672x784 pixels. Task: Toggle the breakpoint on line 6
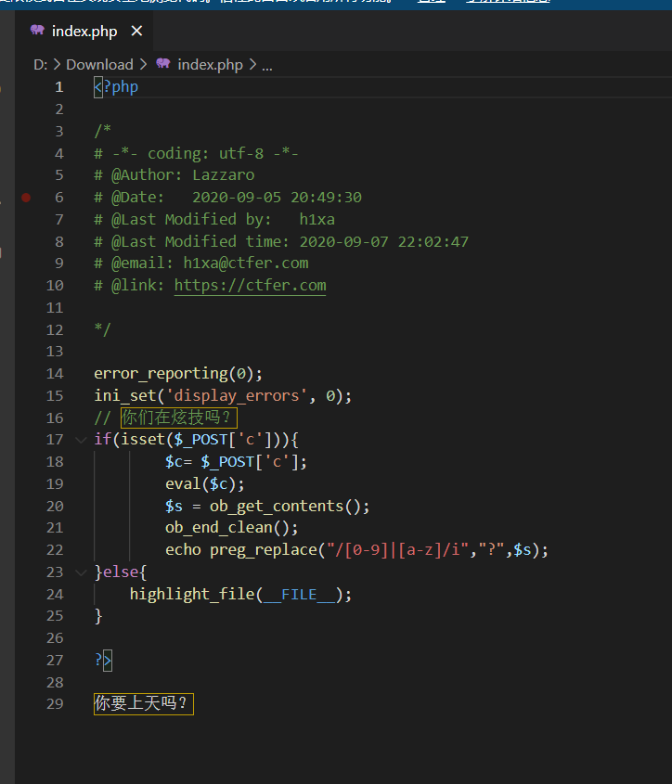[x=26, y=198]
